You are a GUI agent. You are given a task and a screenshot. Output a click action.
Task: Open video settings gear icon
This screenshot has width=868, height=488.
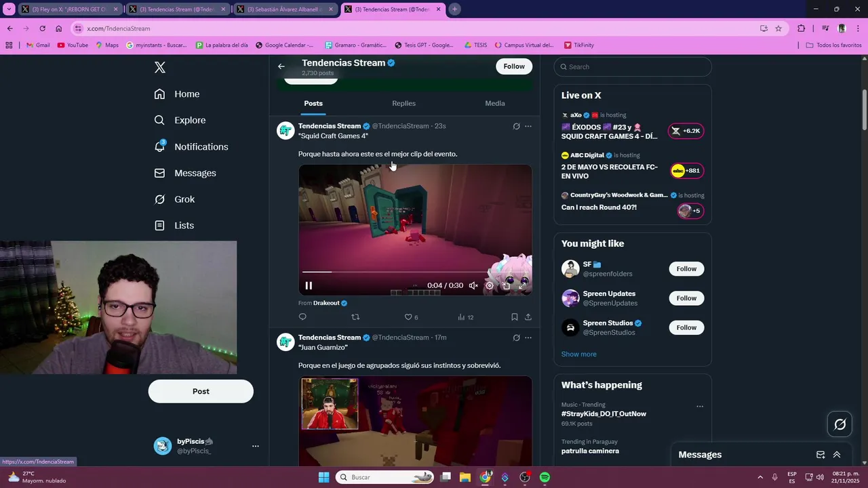490,285
